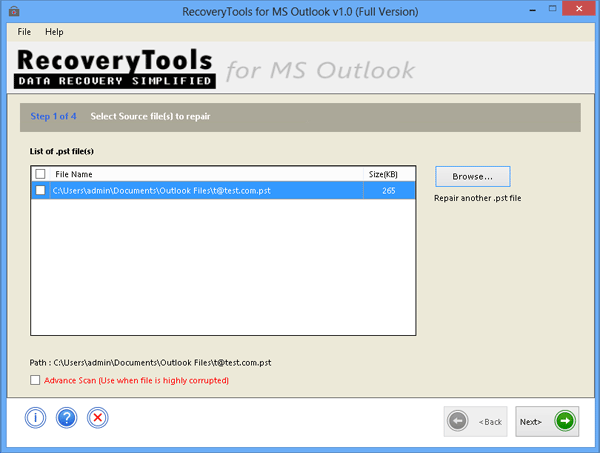
Task: Click the RecoveryTools app icon in title bar
Action: 14,11
